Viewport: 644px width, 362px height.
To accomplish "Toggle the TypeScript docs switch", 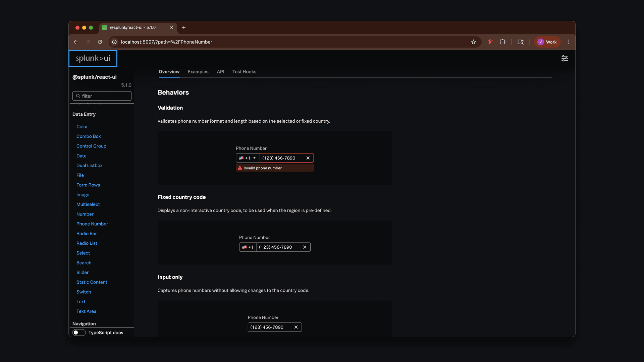I will (x=79, y=333).
